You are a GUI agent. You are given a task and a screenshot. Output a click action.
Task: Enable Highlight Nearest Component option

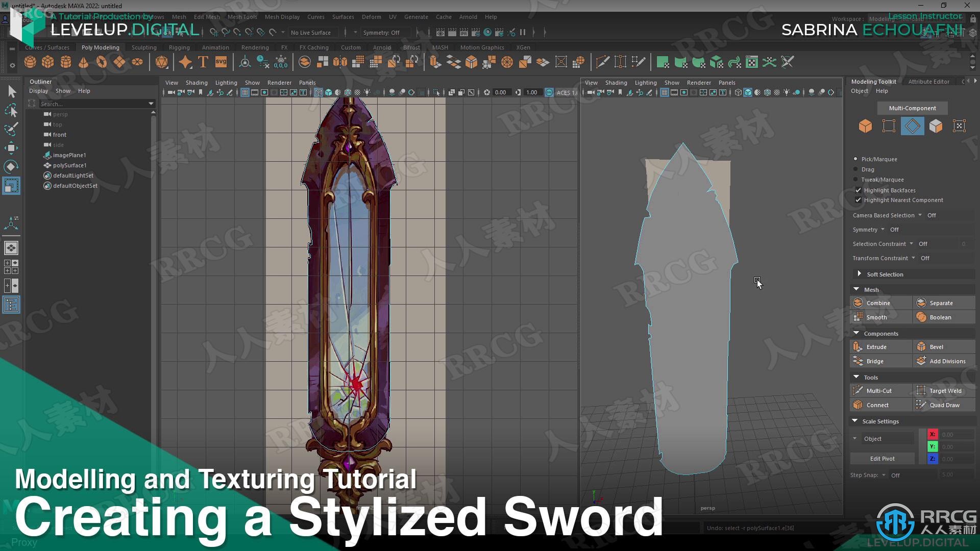point(858,200)
